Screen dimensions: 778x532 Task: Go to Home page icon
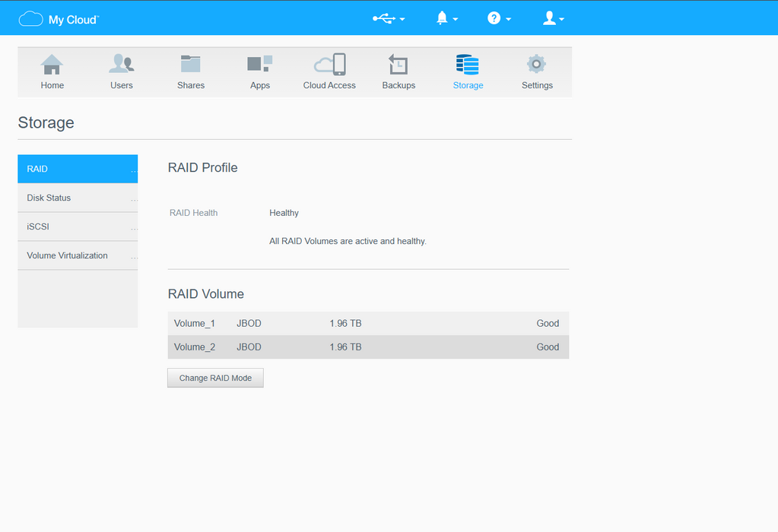click(52, 65)
